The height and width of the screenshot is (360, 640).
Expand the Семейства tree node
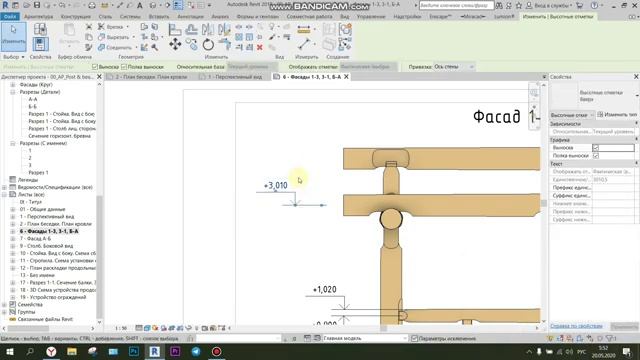(4, 304)
